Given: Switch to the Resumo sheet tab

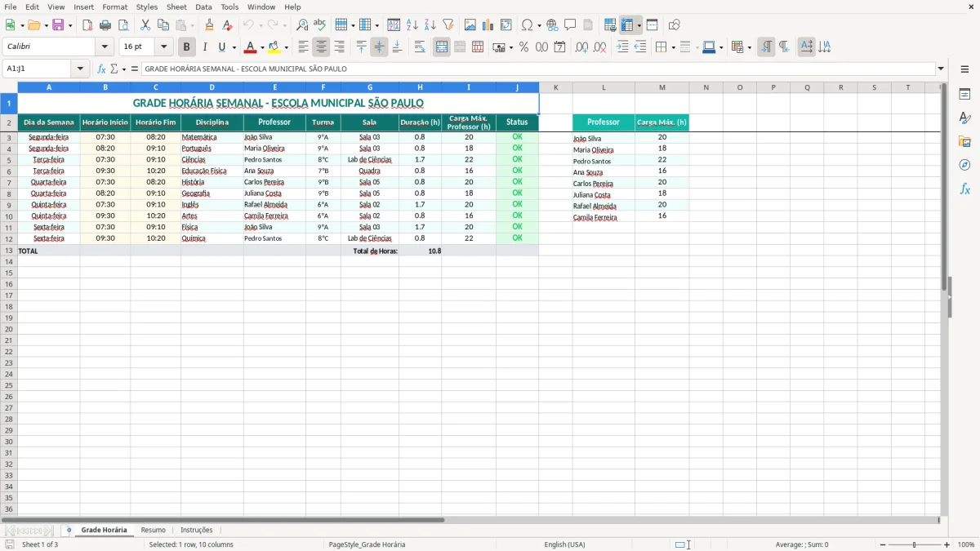Looking at the screenshot, I should (153, 530).
